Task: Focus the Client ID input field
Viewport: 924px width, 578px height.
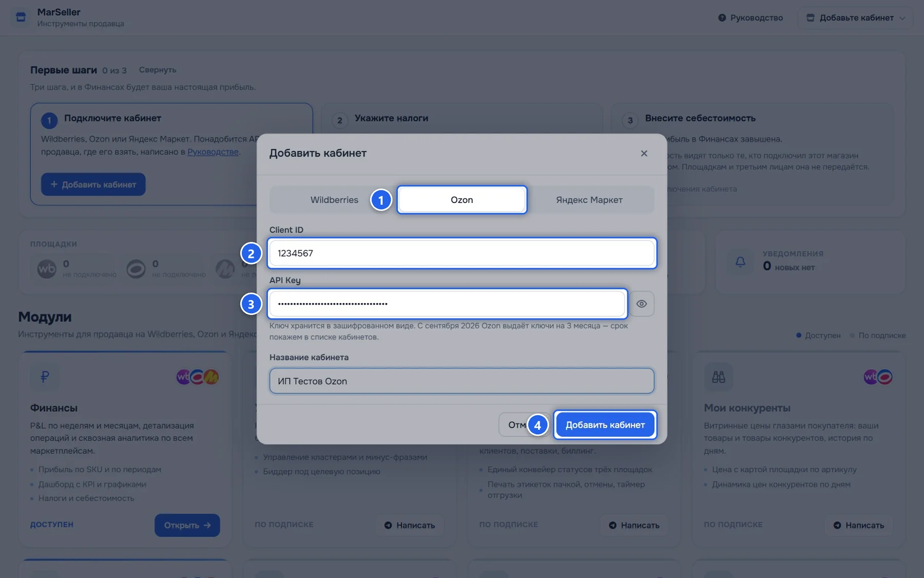Action: (462, 253)
